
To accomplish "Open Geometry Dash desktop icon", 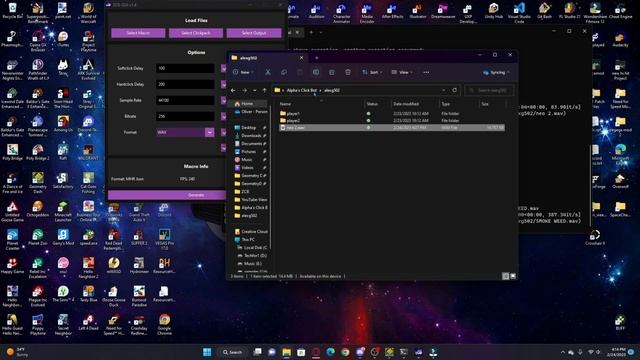I will (38, 182).
